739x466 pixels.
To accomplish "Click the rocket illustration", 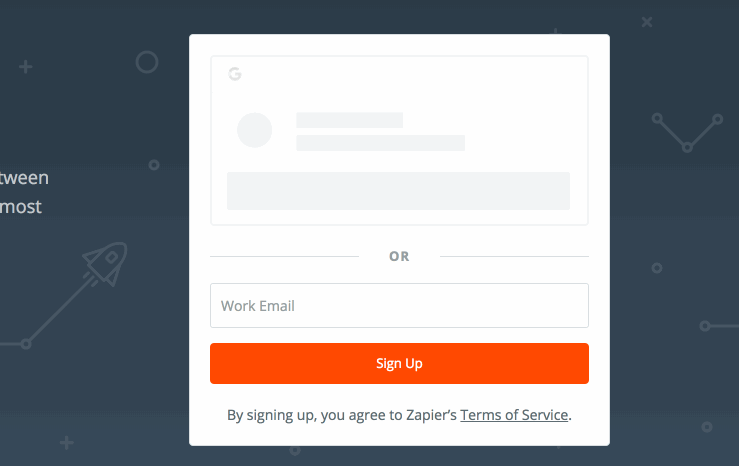I will [x=105, y=264].
